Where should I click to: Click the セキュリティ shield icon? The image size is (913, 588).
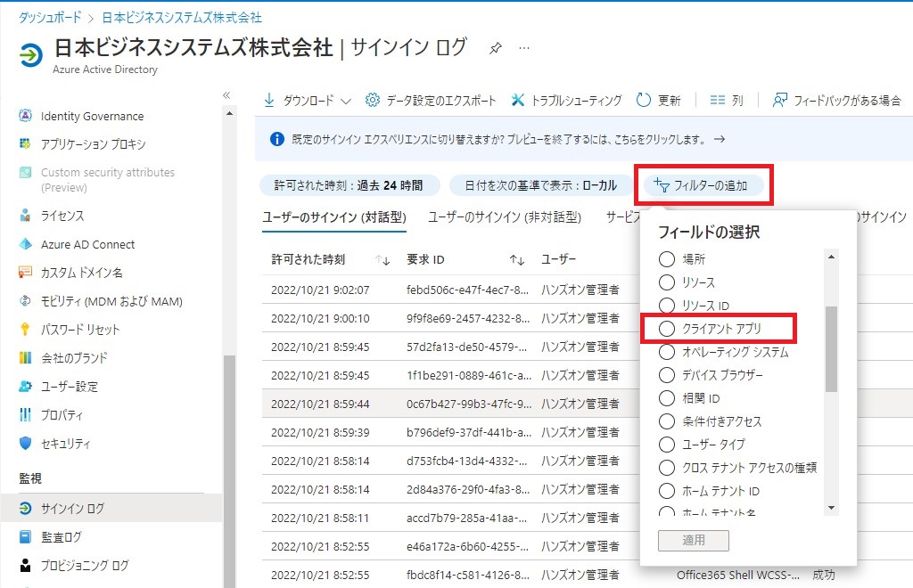point(25,443)
